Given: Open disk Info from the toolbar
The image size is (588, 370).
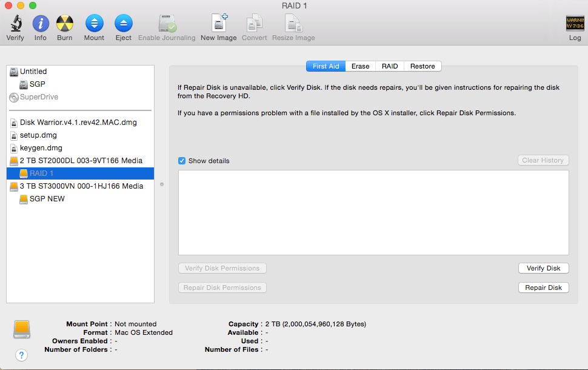Looking at the screenshot, I should pos(40,23).
